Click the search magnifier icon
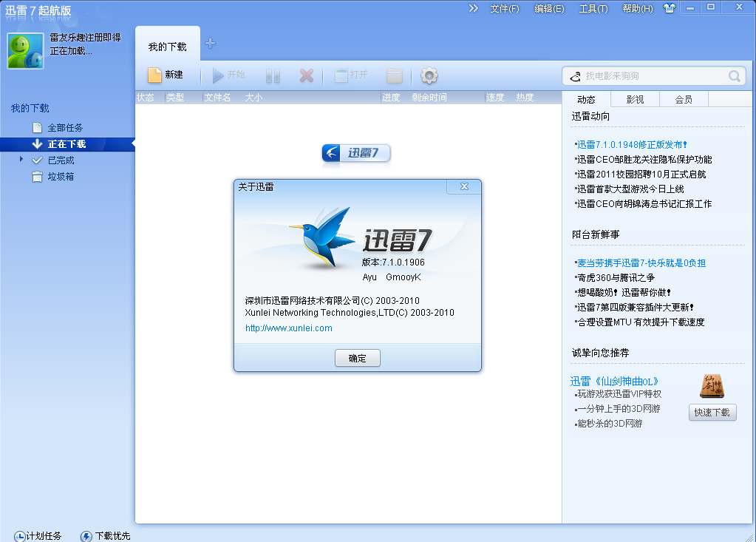The image size is (756, 542). (735, 76)
